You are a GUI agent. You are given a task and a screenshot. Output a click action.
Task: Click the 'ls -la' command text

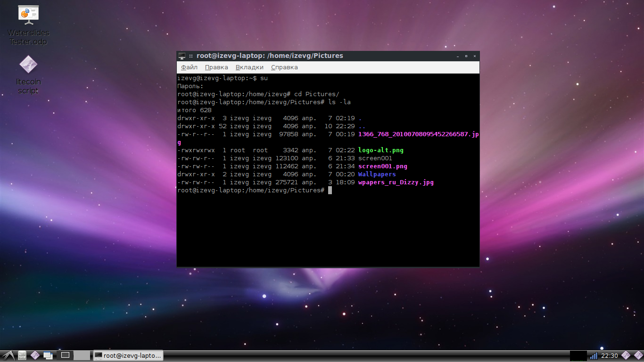click(339, 102)
